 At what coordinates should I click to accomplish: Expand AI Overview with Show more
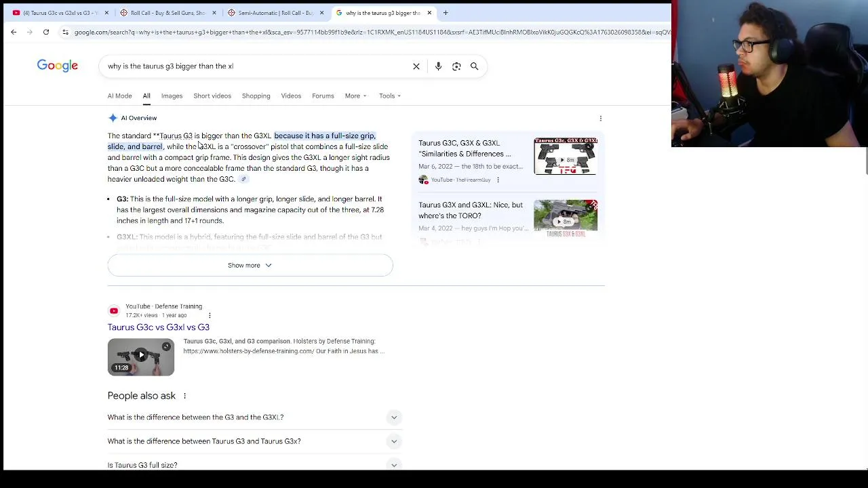click(x=250, y=265)
